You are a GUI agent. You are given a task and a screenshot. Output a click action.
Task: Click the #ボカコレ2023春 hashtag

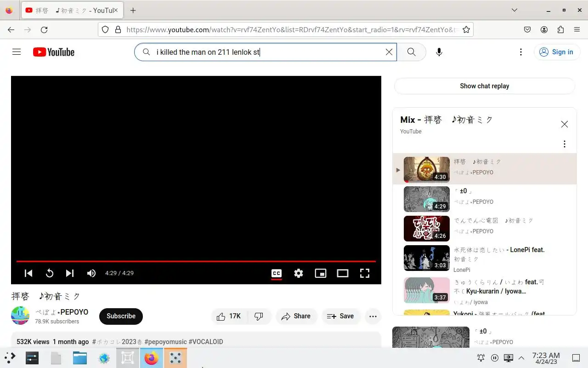[x=117, y=342]
